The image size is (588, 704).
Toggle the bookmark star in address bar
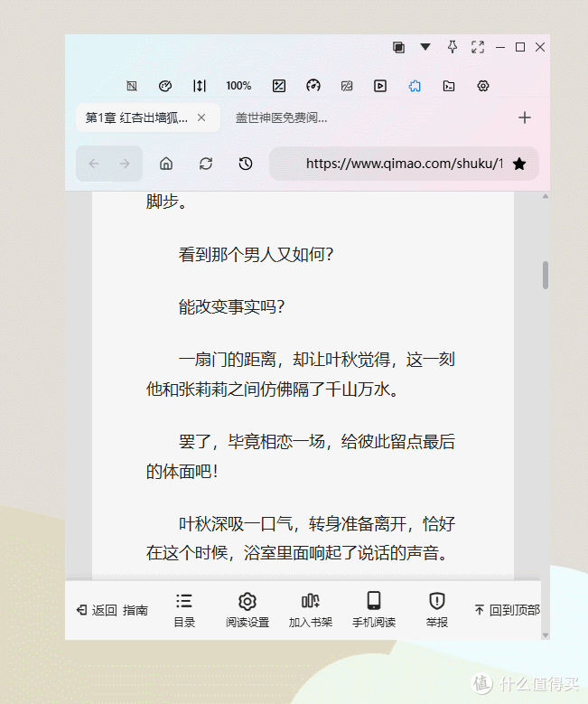[x=519, y=164]
